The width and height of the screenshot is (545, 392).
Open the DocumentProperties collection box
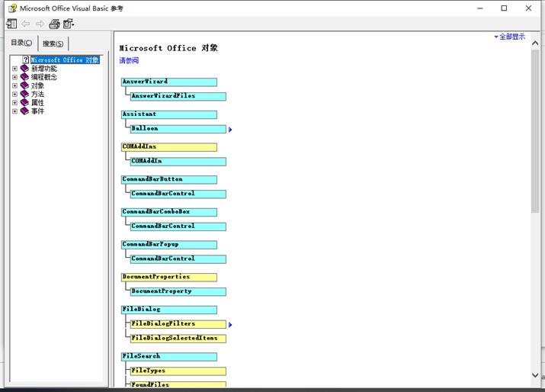pyautogui.click(x=169, y=277)
